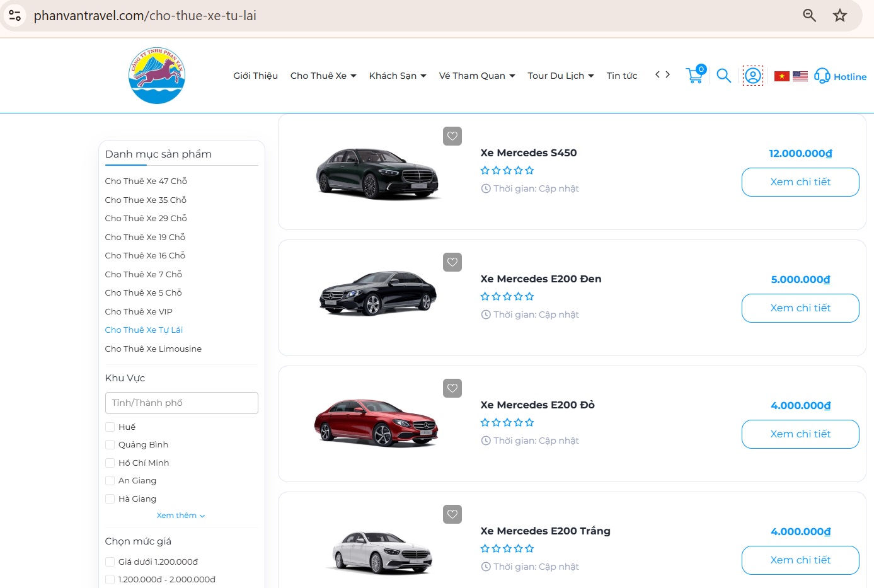Click the Tỉnh/Thành phố input field
Viewport: 874px width, 588px height.
pyautogui.click(x=181, y=403)
